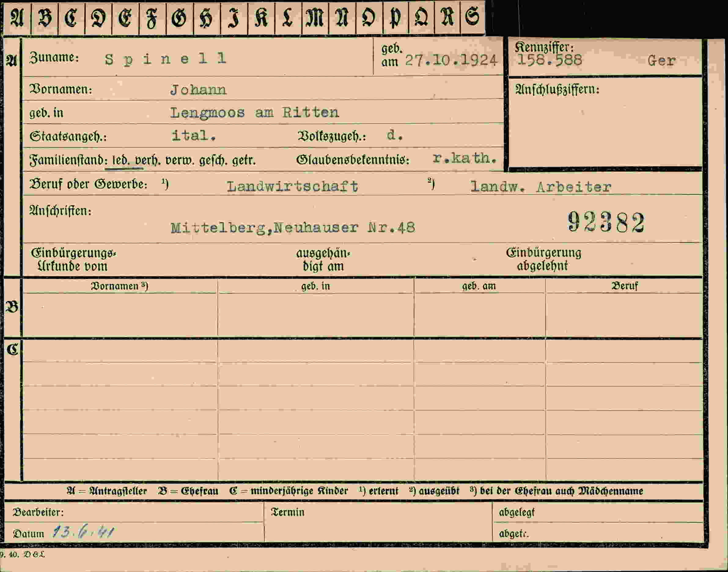Click the 'Beruf oder Gewerbe:' label
Image resolution: width=728 pixels, height=572 pixels.
(x=88, y=184)
